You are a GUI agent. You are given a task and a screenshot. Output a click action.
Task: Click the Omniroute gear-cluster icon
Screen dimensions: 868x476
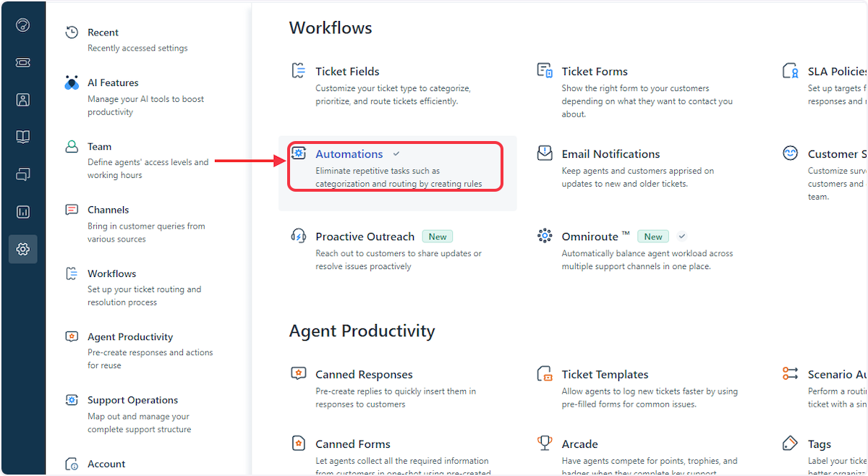click(x=545, y=234)
